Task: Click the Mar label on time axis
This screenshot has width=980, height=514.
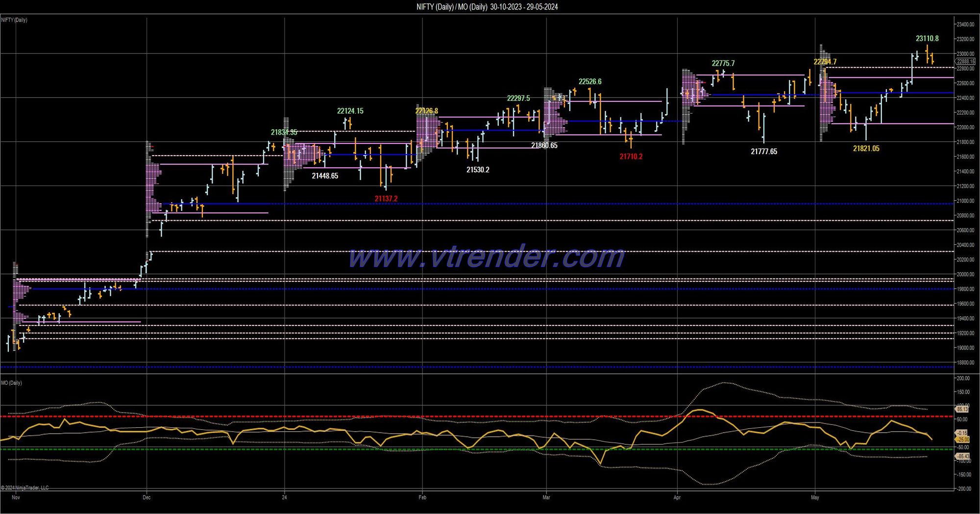Action: click(x=546, y=497)
